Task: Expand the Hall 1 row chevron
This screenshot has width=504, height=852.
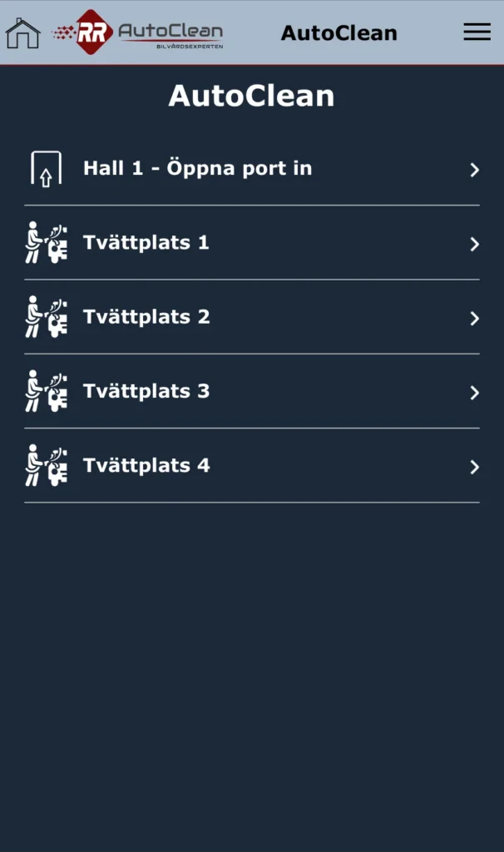Action: (x=474, y=170)
